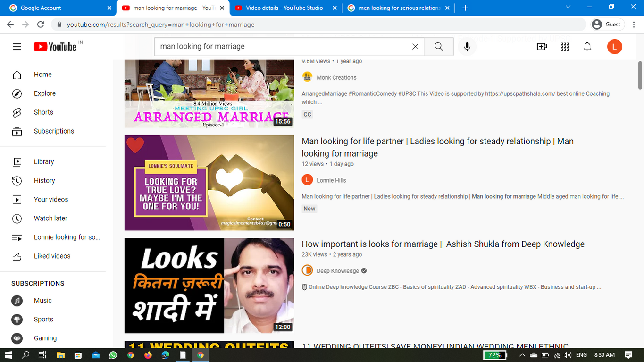The image size is (644, 362).
Task: Open the orange L account avatar
Action: point(615,46)
